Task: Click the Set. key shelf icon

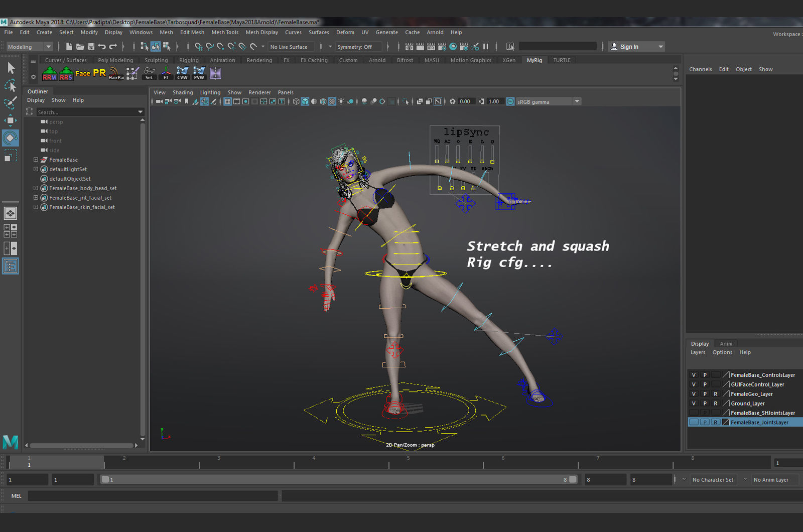Action: pyautogui.click(x=149, y=73)
